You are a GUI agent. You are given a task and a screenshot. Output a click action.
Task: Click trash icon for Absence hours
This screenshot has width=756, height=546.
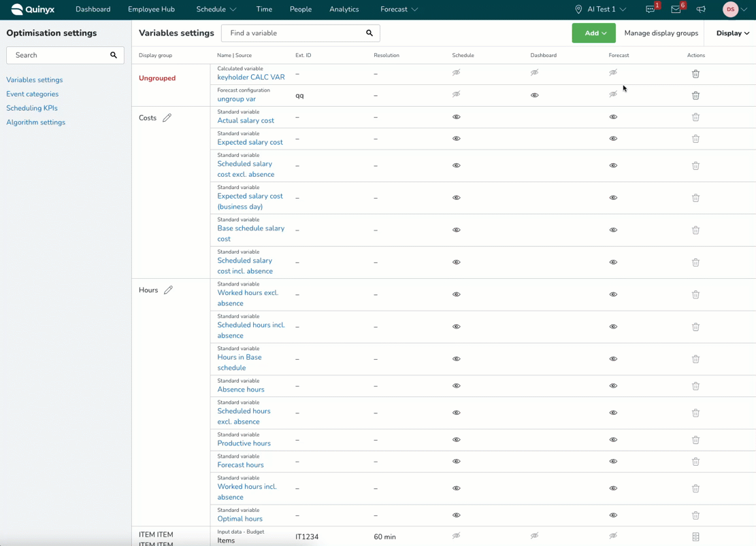pyautogui.click(x=695, y=386)
